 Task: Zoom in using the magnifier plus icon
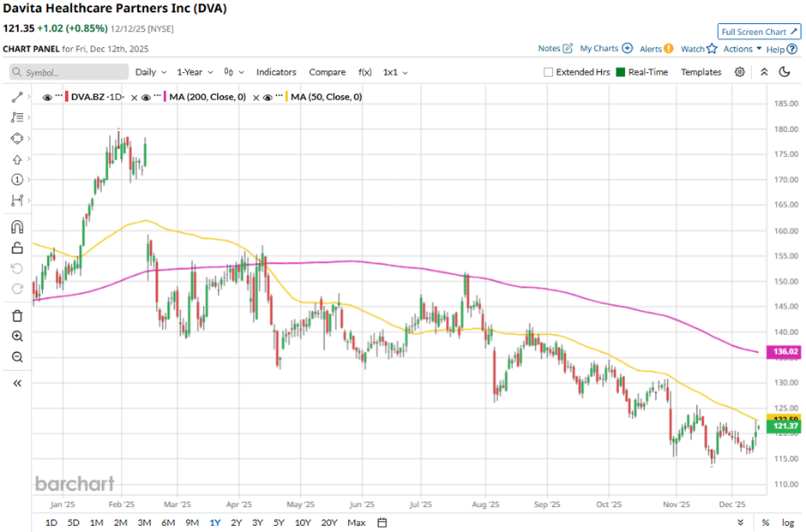16,336
